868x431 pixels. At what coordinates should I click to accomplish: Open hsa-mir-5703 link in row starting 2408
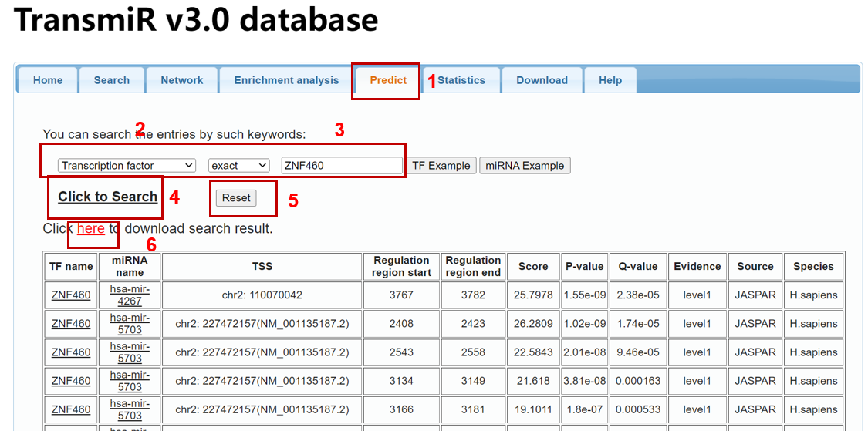[x=130, y=324]
